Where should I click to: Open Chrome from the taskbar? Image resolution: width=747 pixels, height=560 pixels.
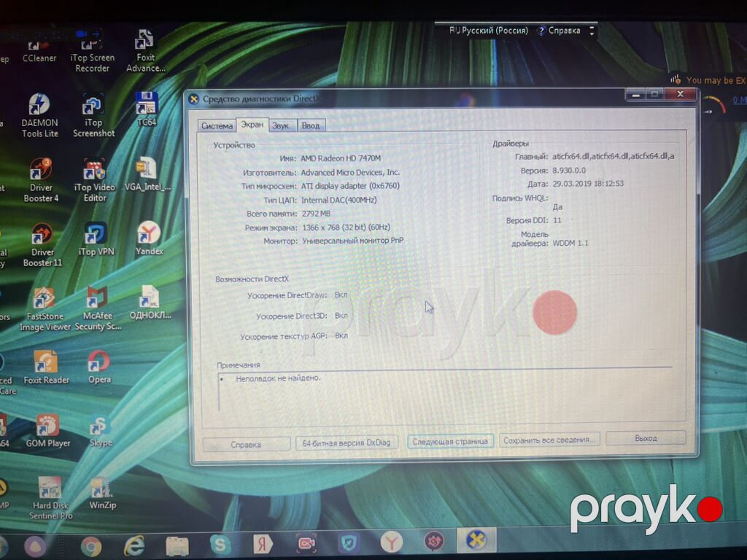click(91, 546)
